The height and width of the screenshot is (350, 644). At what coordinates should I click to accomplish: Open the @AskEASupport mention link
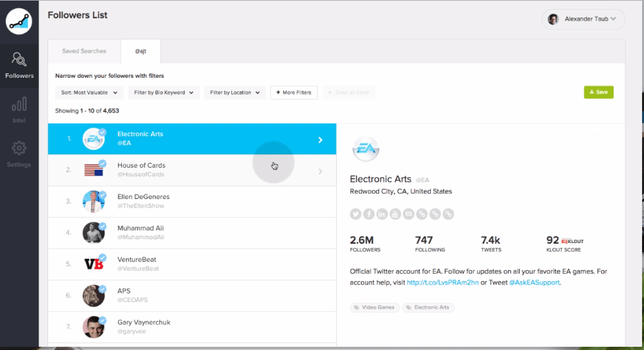(534, 283)
